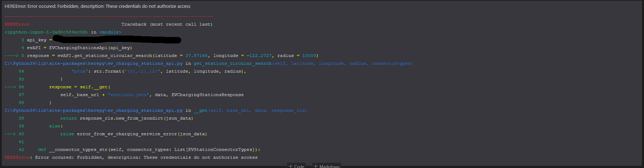The width and height of the screenshot is (644, 168).
Task: Click the final red 'HEREError: Error occured: Forbidden' line
Action: (x=131, y=157)
